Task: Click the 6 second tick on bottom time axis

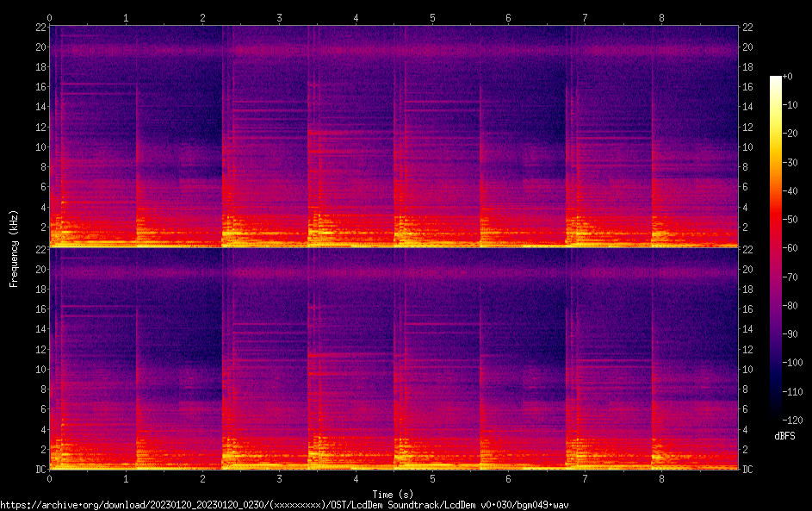Action: 509,477
